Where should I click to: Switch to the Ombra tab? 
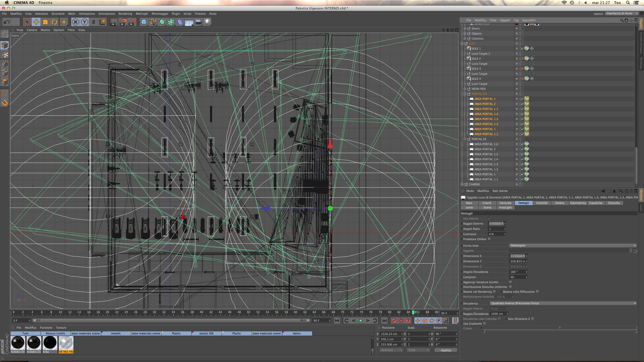point(559,203)
